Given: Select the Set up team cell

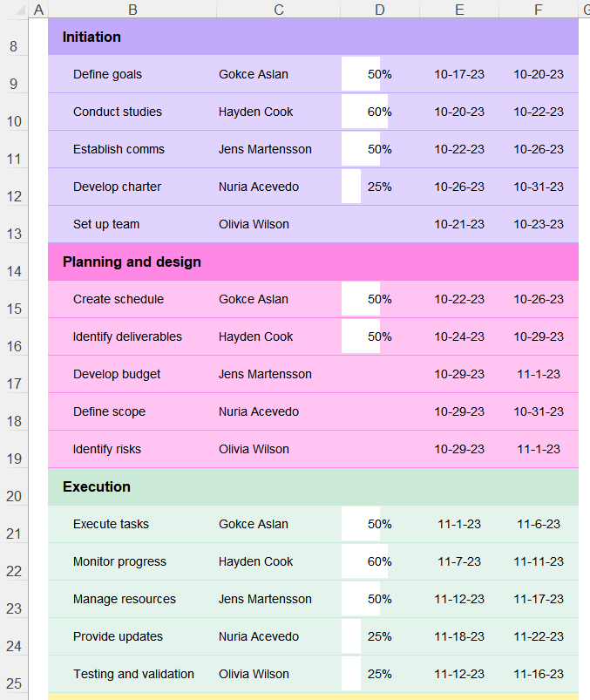Looking at the screenshot, I should click(132, 224).
